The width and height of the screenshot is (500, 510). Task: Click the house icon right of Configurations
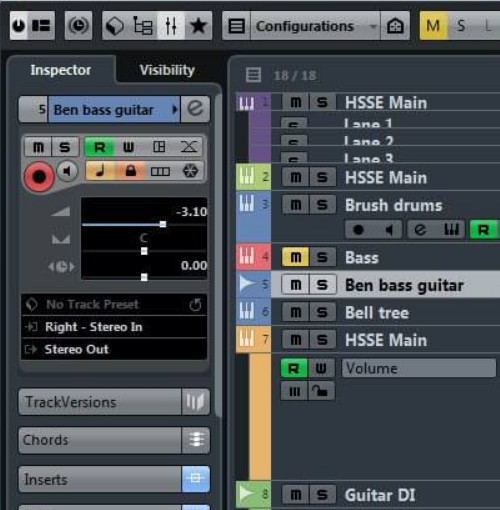(x=395, y=26)
